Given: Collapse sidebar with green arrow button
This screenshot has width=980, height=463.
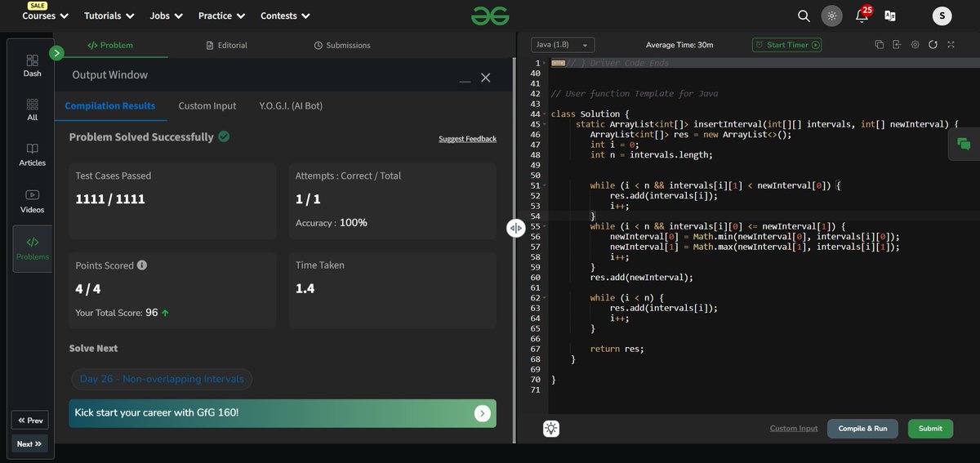Looking at the screenshot, I should [x=56, y=53].
